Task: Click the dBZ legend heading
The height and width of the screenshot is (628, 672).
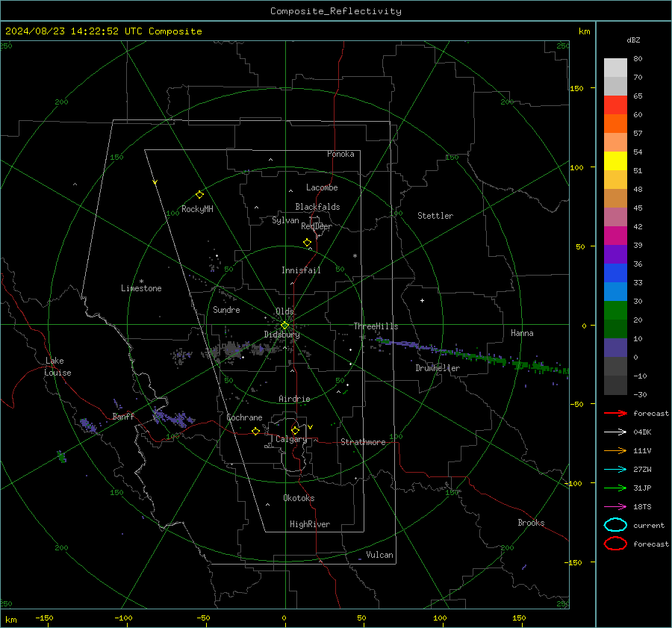Action: coord(633,40)
